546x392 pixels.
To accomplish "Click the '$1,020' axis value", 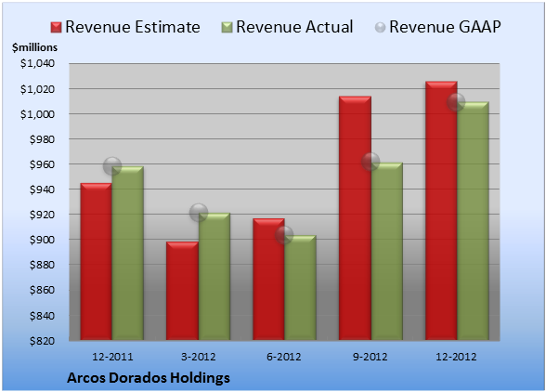I will [37, 89].
